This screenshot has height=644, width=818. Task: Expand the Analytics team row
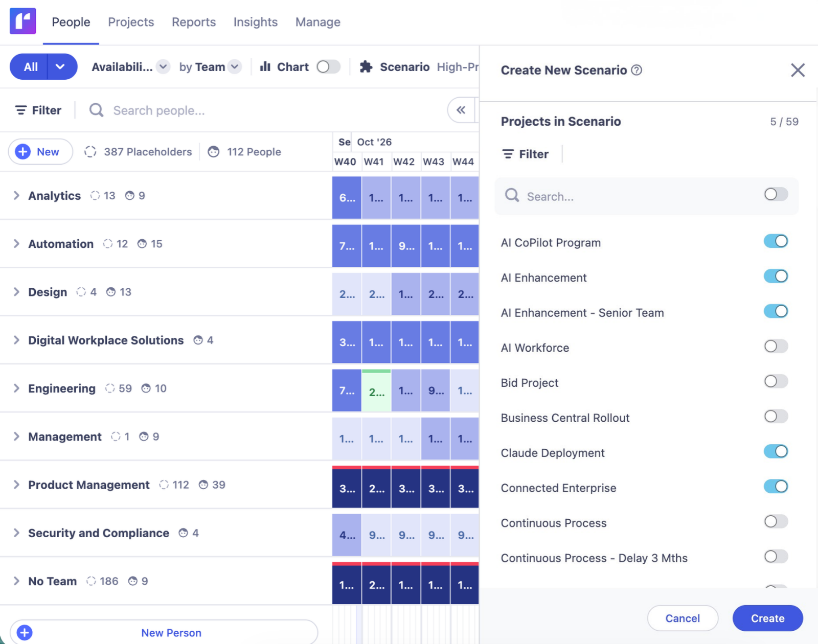16,196
